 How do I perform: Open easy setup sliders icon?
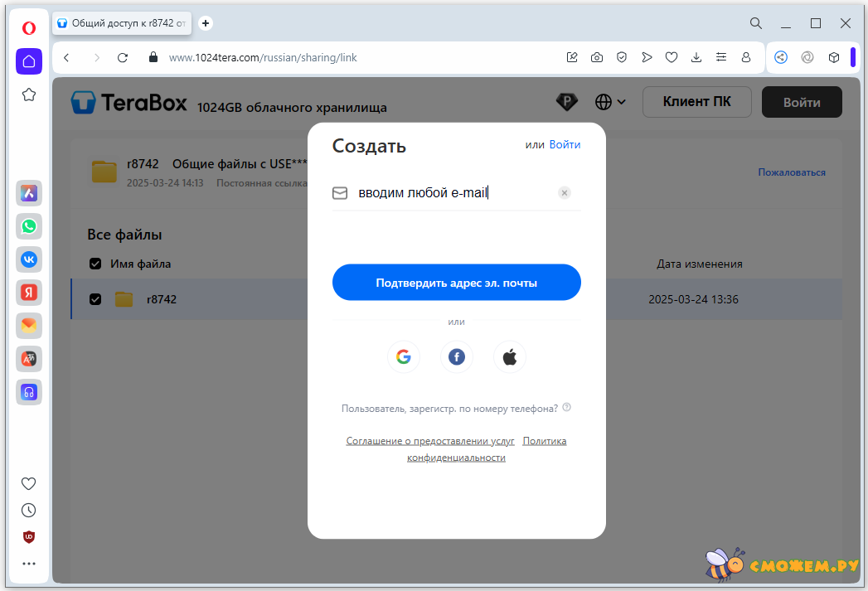pyautogui.click(x=721, y=57)
